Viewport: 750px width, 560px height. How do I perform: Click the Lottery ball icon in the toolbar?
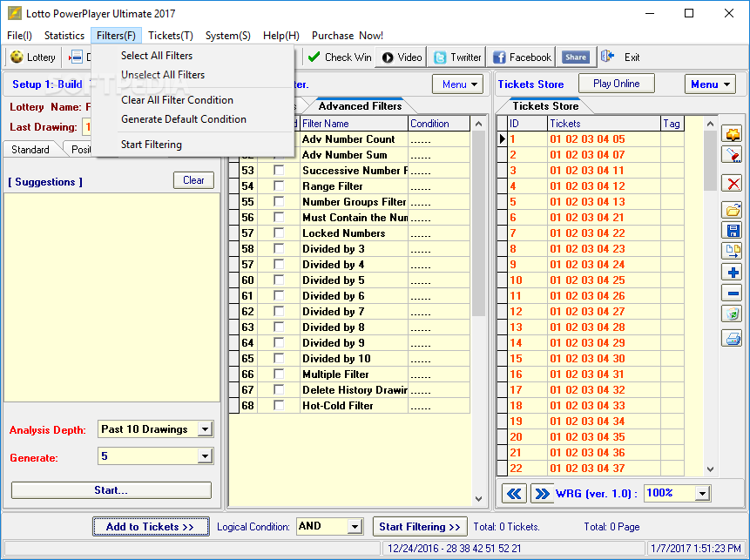[x=17, y=57]
